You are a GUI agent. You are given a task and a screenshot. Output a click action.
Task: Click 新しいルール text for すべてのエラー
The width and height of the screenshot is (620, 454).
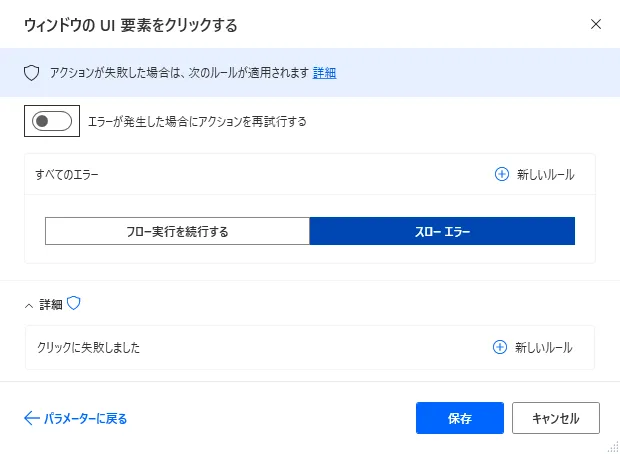point(545,174)
